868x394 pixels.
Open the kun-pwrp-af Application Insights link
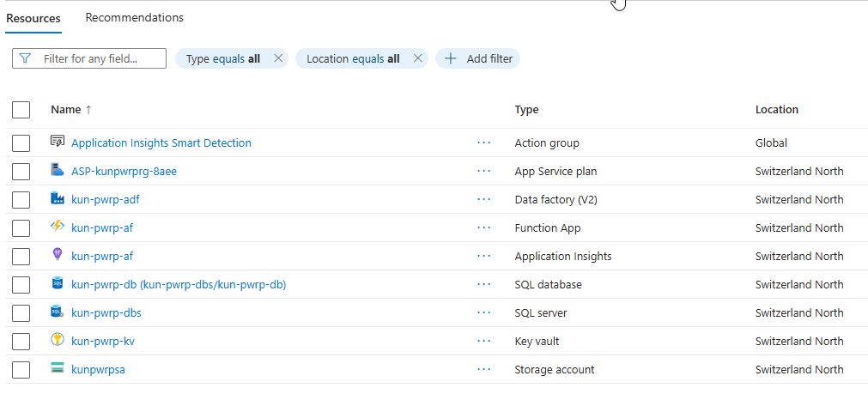[x=102, y=256]
